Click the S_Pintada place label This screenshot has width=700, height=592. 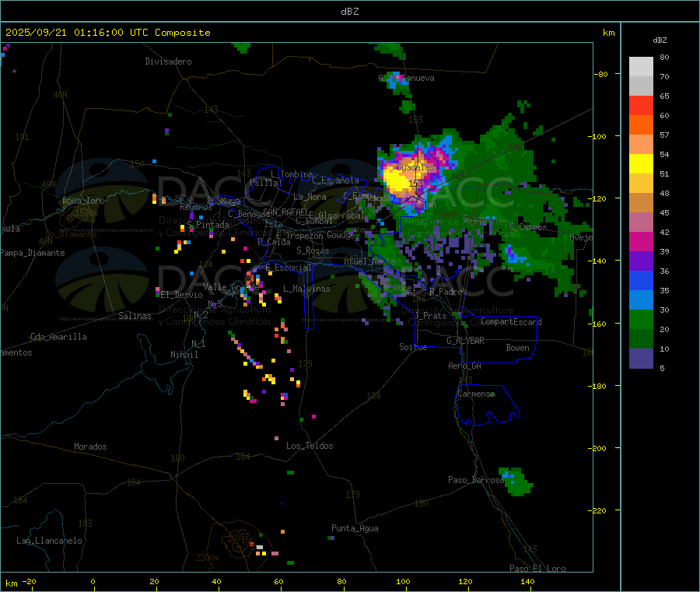click(208, 225)
